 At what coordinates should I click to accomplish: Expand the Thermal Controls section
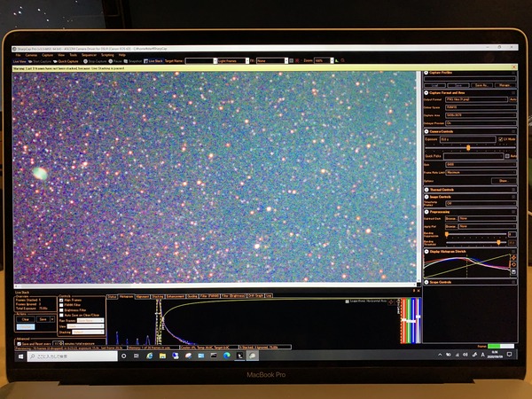point(426,190)
